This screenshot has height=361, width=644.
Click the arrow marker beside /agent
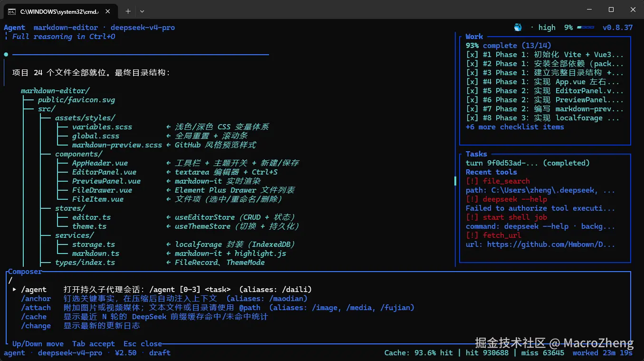(x=15, y=290)
